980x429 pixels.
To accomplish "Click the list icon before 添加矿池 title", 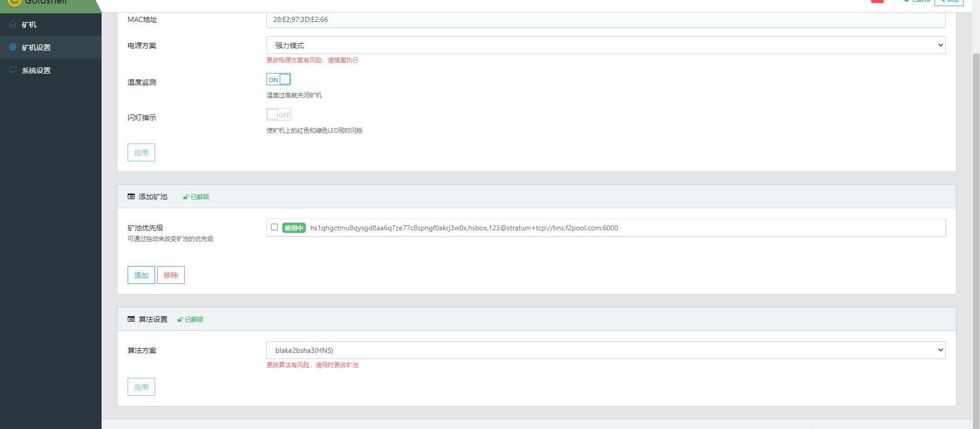I will [x=131, y=197].
